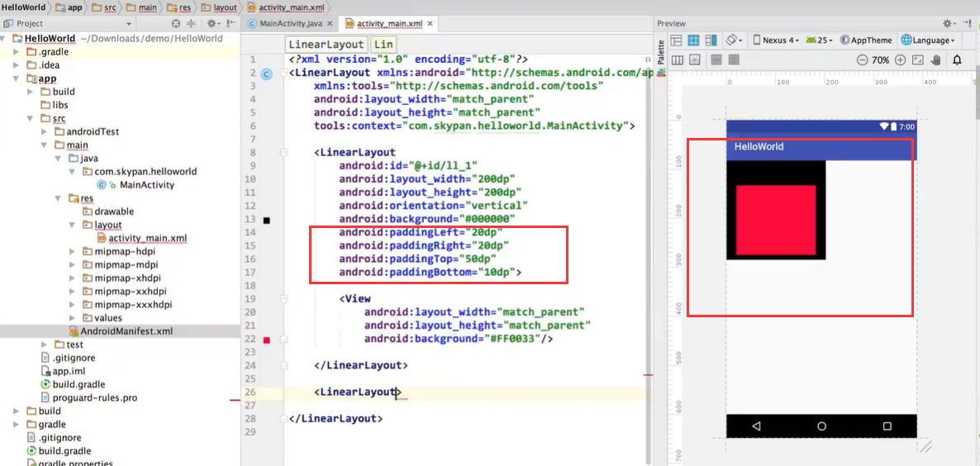
Task: Click the res breadcrumb
Action: click(180, 7)
